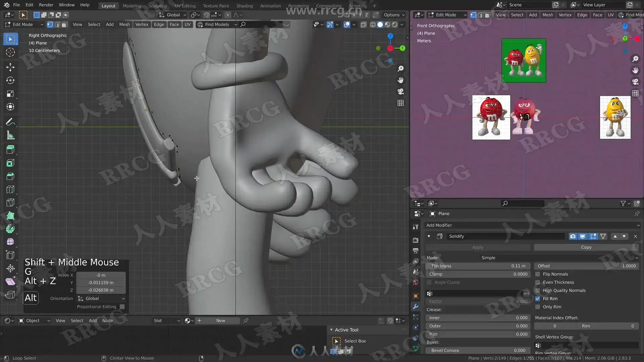Select the Annotate pencil tool
The height and width of the screenshot is (362, 644).
pos(10,122)
